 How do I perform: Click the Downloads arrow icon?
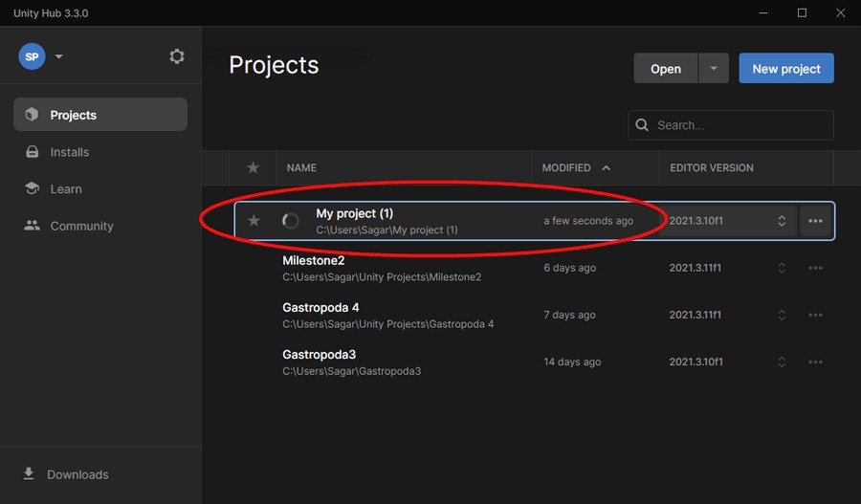coord(29,473)
